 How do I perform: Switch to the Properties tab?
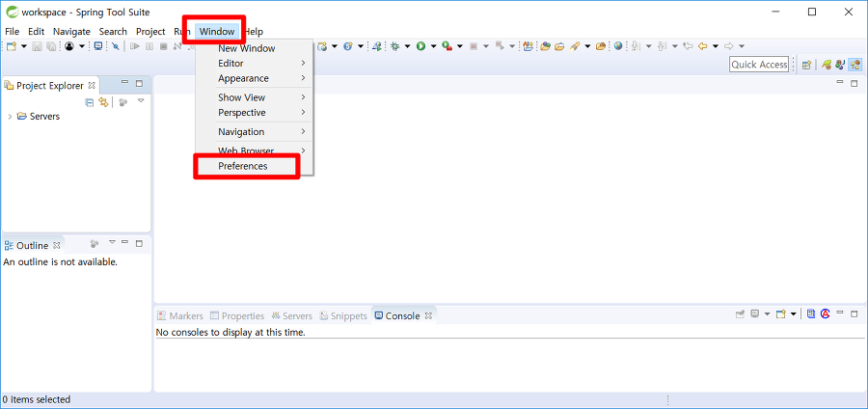point(237,316)
